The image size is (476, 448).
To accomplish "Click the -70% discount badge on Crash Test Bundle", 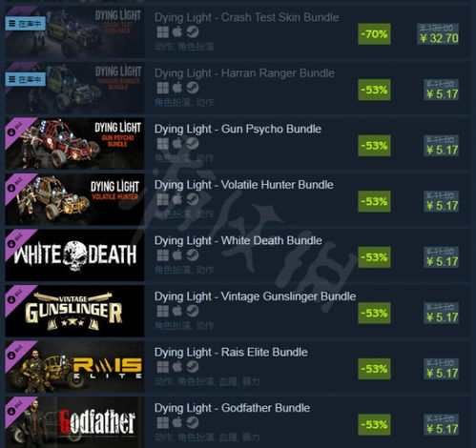I will point(374,33).
